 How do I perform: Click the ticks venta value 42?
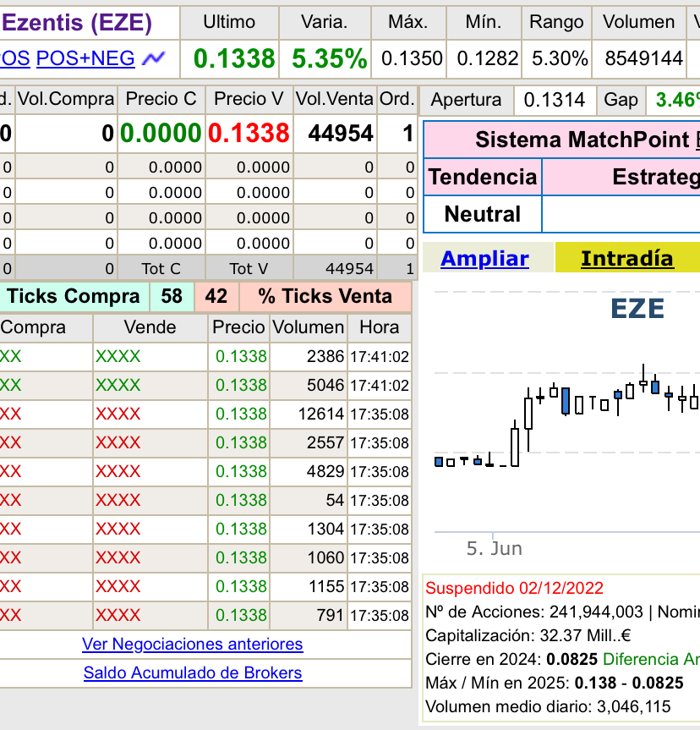216,296
